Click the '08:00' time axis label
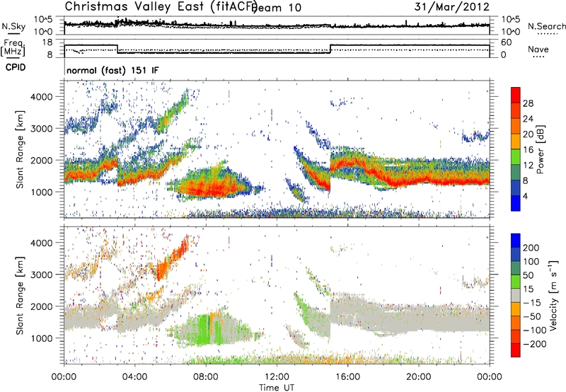Screen dimensions: 566x392 (x=206, y=377)
